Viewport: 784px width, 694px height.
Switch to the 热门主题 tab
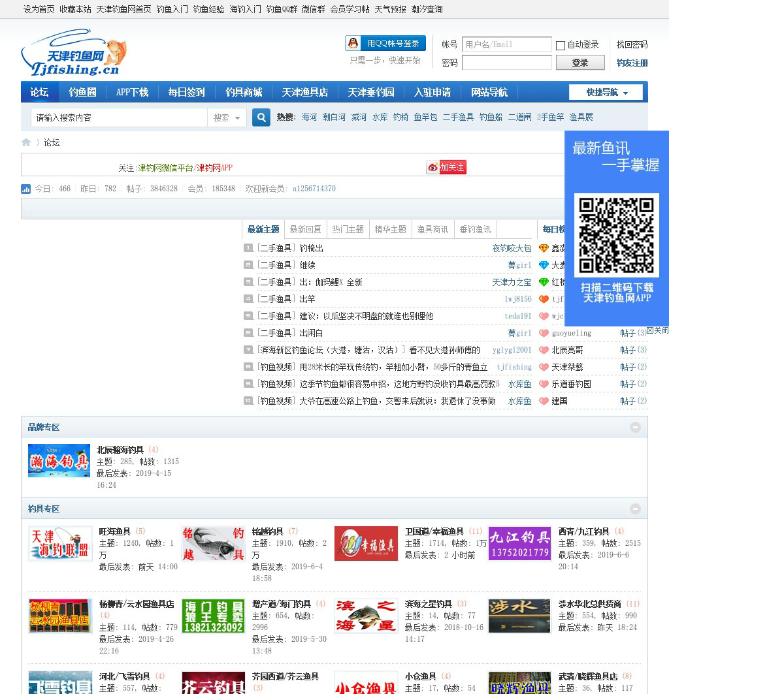[x=348, y=229]
